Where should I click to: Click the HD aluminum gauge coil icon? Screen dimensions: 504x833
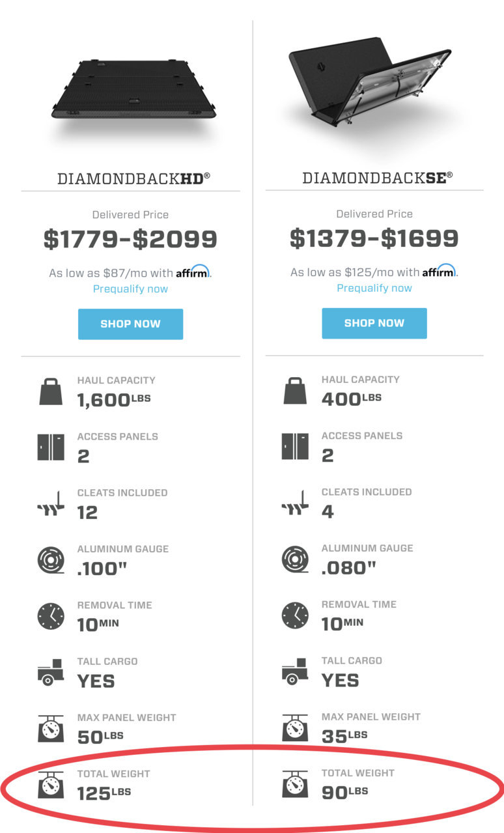51,560
